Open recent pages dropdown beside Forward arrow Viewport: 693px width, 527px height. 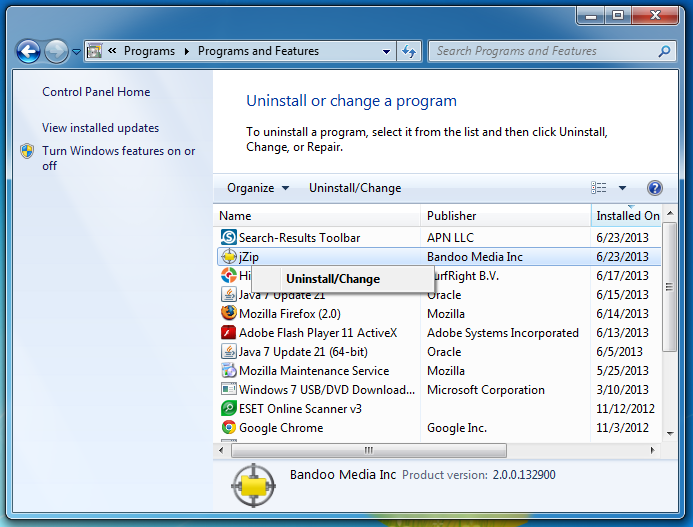click(76, 52)
